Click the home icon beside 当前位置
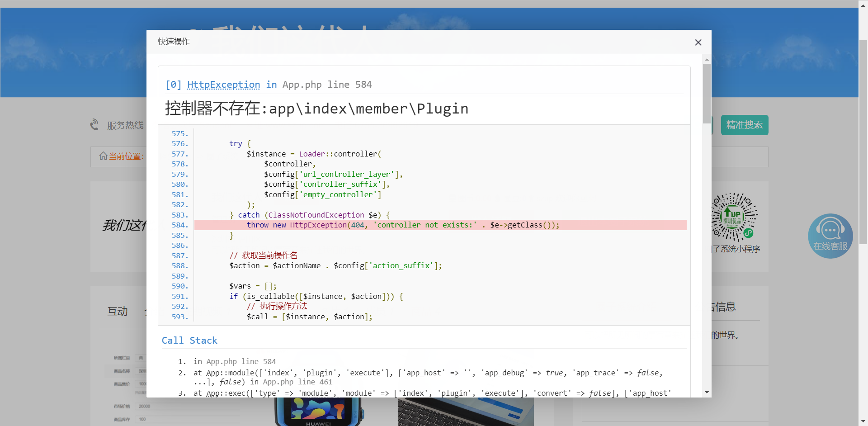This screenshot has width=868, height=426. [103, 156]
